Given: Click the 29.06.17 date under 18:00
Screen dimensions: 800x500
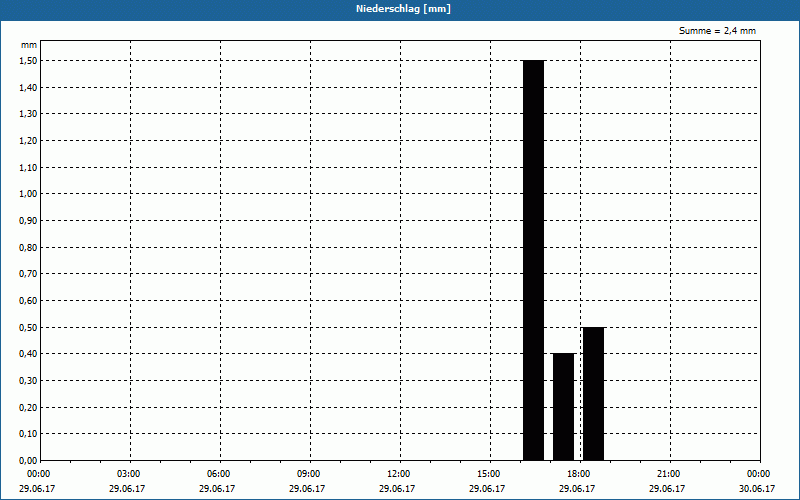Looking at the screenshot, I should [577, 489].
